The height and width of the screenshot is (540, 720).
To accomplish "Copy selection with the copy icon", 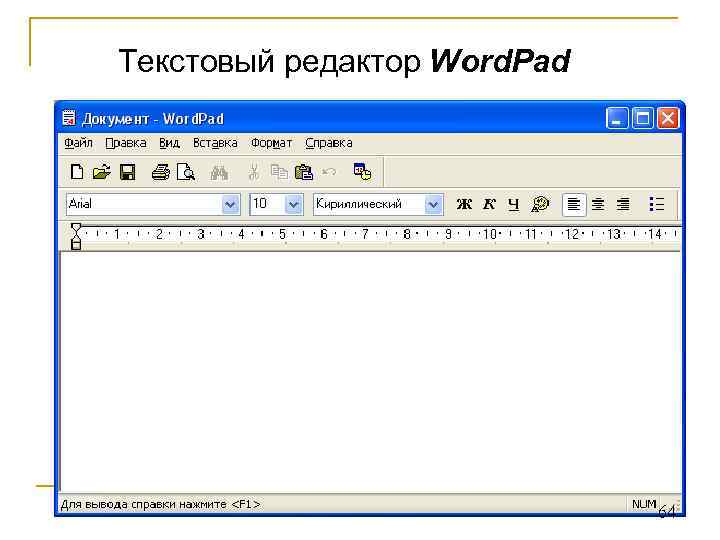I will click(279, 172).
